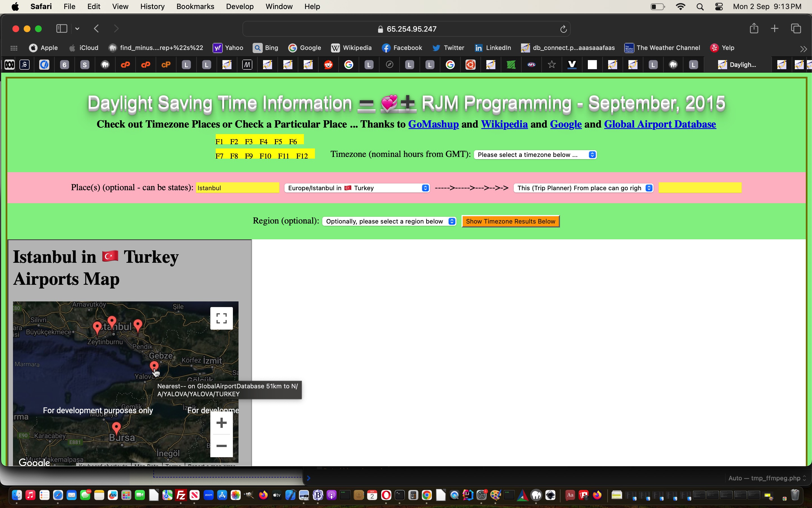Open the LinkedIn bookmark
Screen dimensions: 812x508
(x=493, y=48)
